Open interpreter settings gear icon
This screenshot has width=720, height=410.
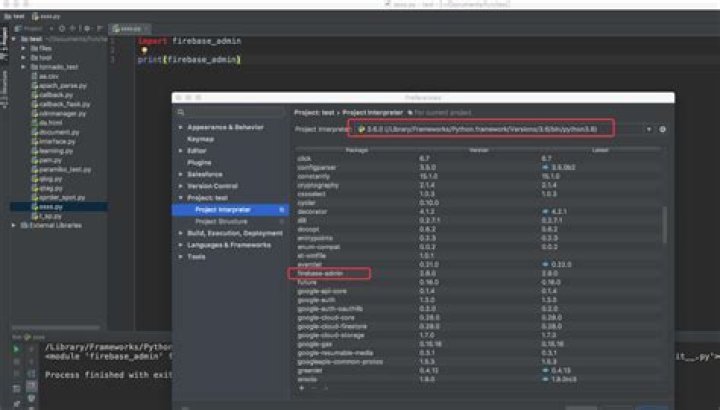coord(662,129)
